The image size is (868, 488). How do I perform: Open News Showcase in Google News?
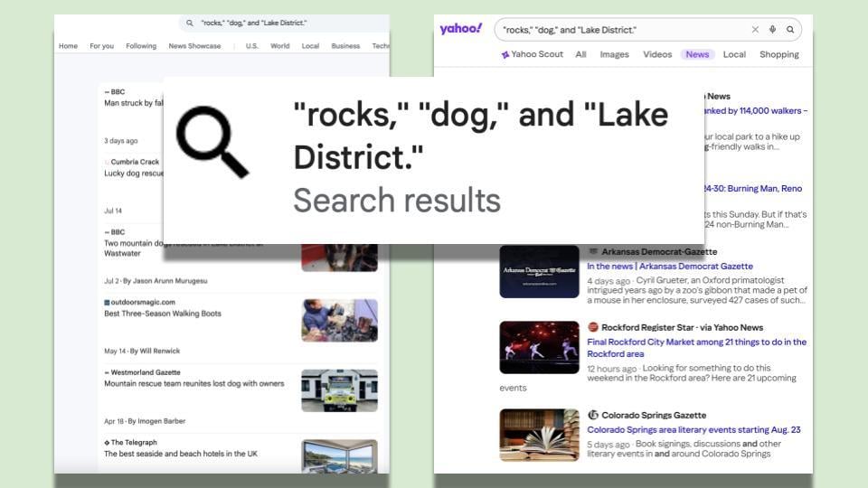[x=194, y=46]
